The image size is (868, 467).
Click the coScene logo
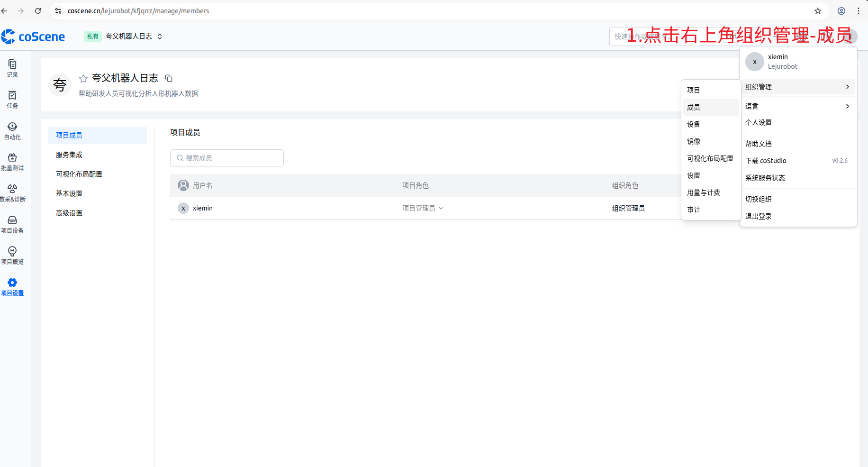(x=33, y=37)
